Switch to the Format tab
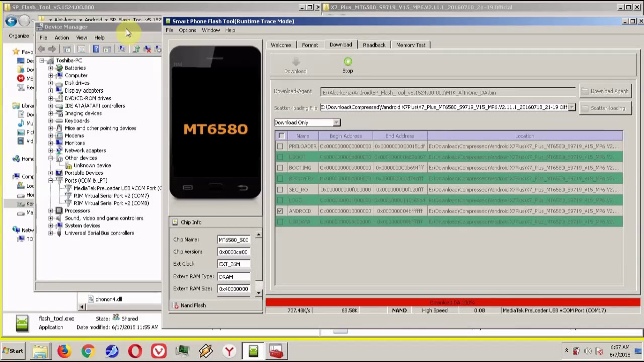Screen dimensions: 644x362 [x=310, y=45]
